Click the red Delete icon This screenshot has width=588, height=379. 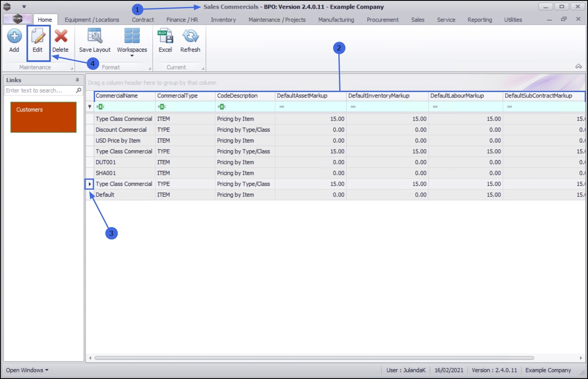point(61,36)
